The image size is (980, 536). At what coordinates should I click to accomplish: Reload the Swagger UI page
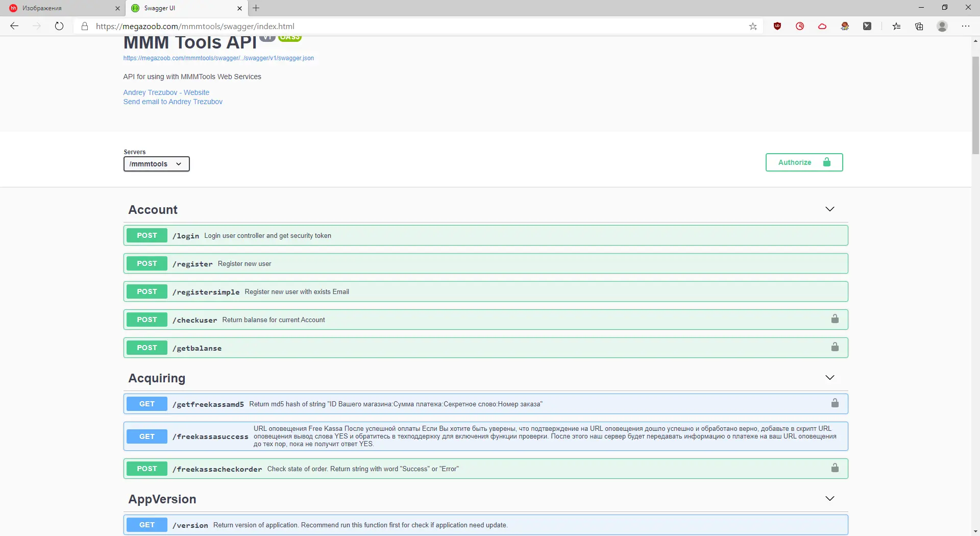(59, 26)
